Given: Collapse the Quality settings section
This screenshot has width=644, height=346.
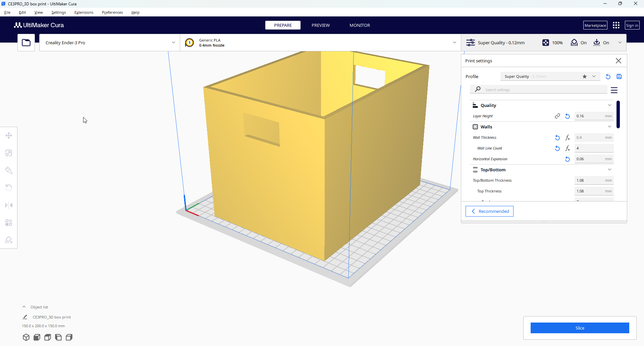Looking at the screenshot, I should tap(609, 105).
